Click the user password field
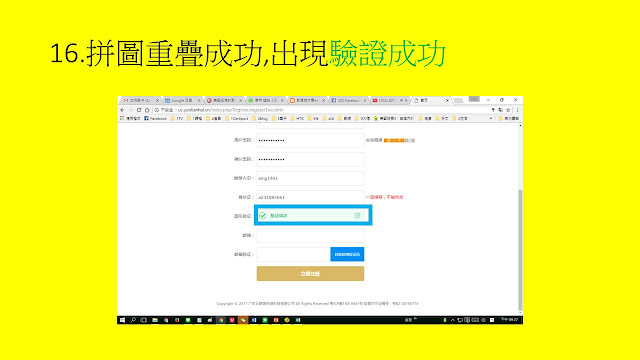This screenshot has width=640, height=360. pos(310,140)
